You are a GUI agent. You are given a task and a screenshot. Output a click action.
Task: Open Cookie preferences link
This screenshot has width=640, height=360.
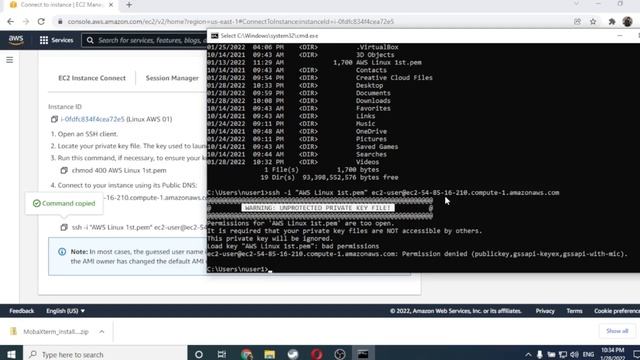pyautogui.click(x=617, y=311)
